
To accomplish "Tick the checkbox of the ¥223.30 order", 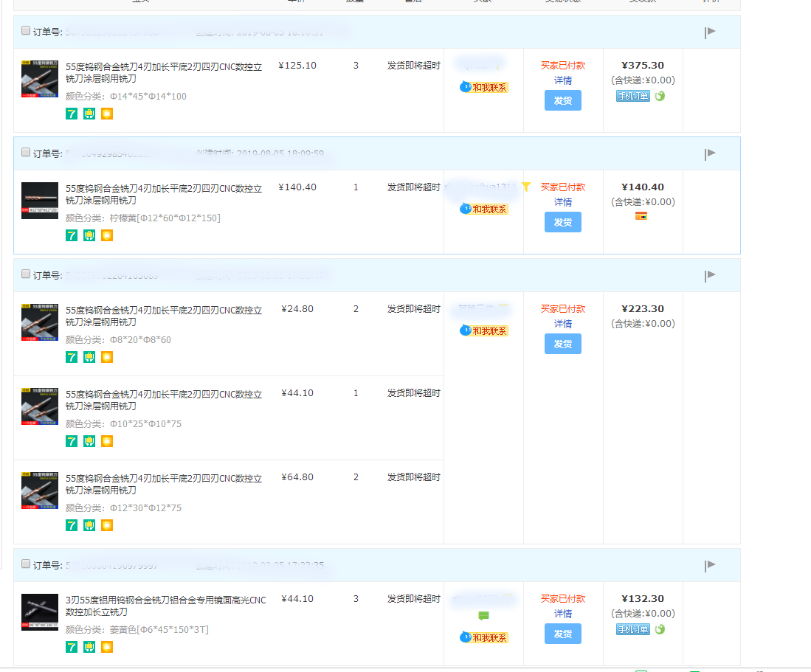I will tap(27, 274).
